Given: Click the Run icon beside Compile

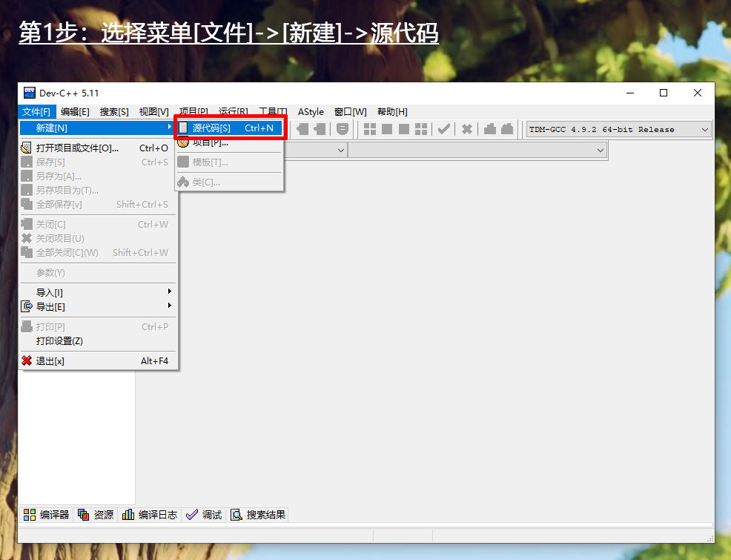Looking at the screenshot, I should click(x=387, y=129).
